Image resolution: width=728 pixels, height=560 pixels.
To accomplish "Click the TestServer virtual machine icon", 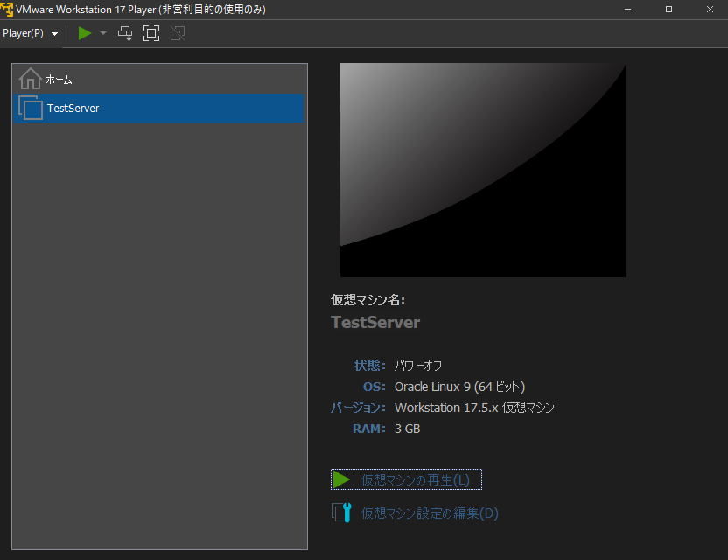I will [x=30, y=108].
